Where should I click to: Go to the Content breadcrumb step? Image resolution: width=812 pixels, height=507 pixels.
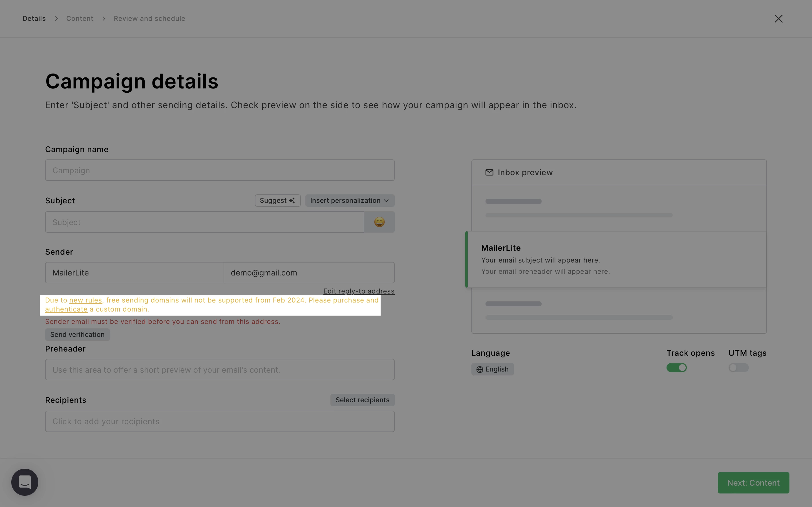[x=80, y=18]
